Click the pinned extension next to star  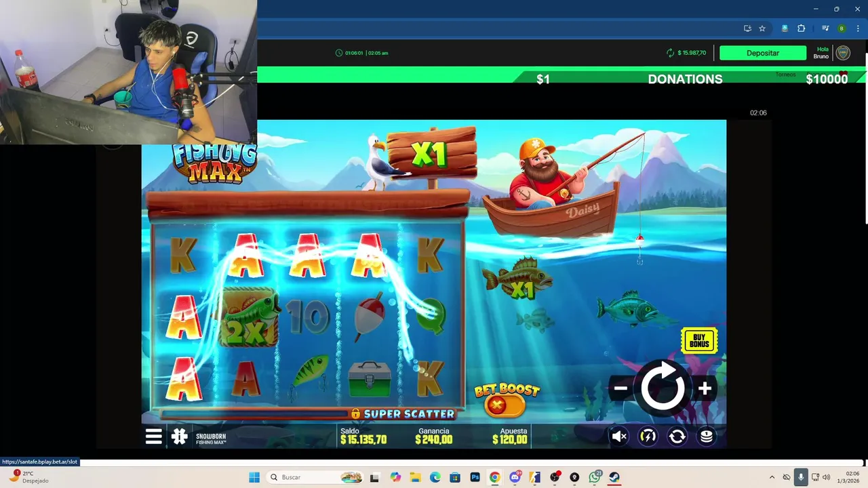coord(785,28)
